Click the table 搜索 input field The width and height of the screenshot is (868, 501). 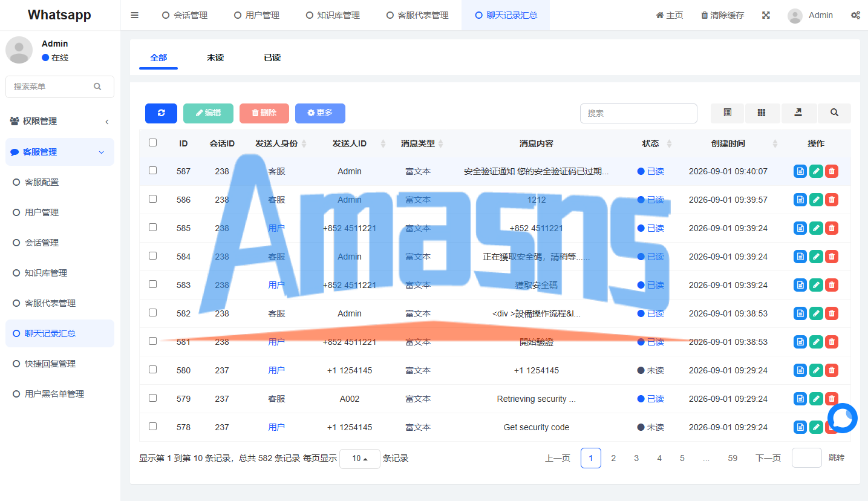click(x=638, y=113)
